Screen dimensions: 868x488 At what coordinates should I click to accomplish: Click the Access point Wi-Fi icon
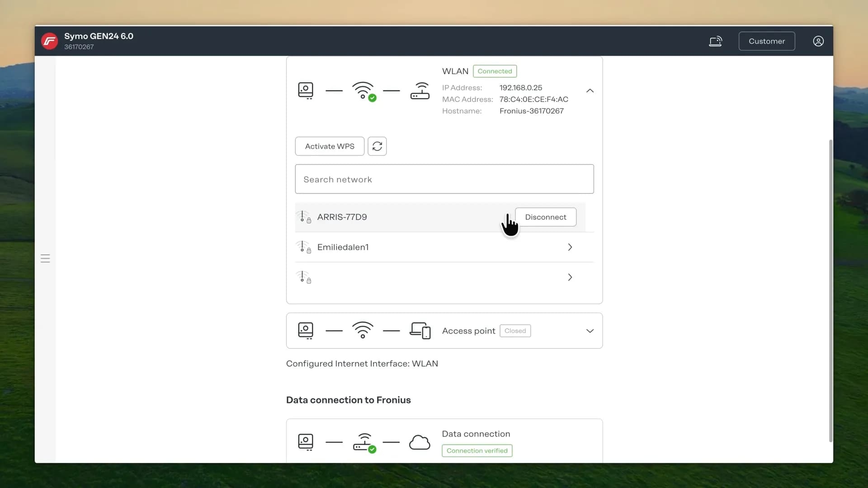(x=363, y=330)
